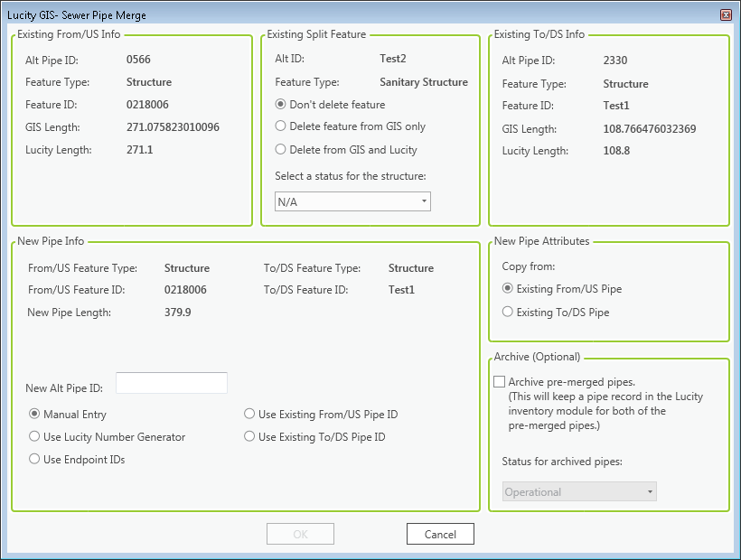
Task: Click the Feature ID Test1 in Existing To/DS Info
Action: [x=616, y=106]
